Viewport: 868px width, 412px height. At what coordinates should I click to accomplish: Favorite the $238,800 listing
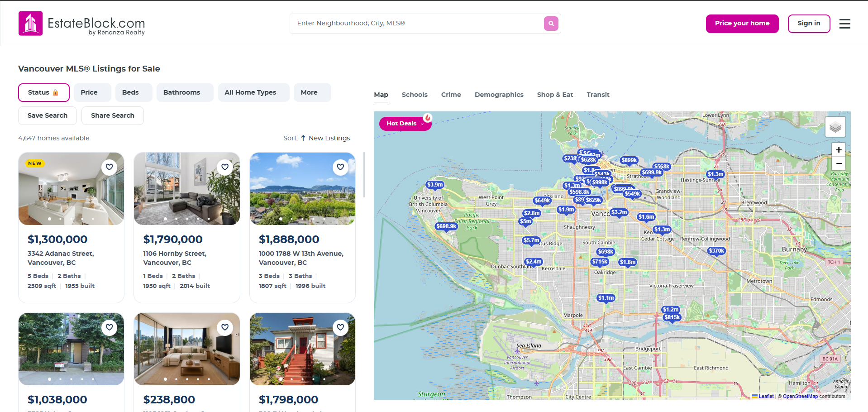225,327
